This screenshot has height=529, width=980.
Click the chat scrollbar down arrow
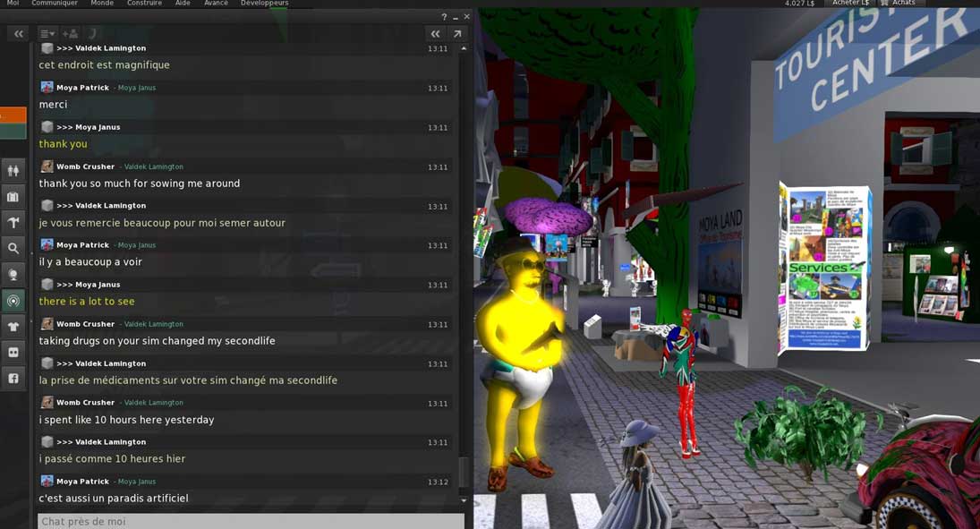pos(464,500)
